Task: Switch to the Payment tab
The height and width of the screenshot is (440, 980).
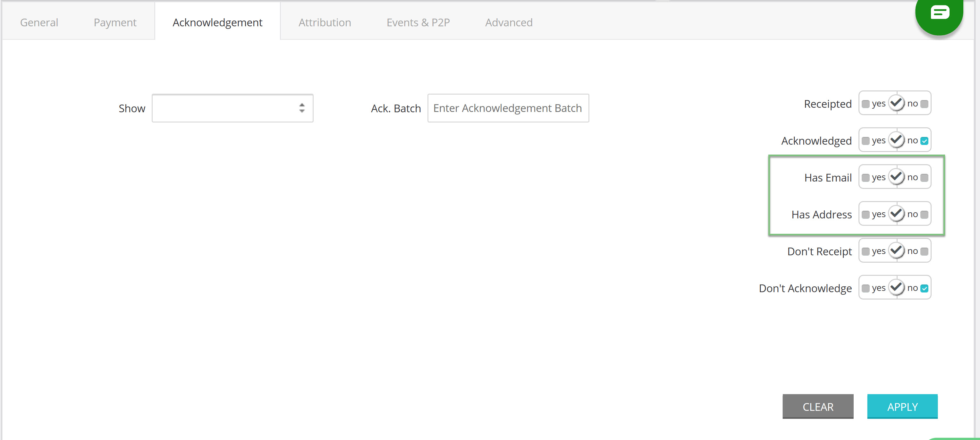Action: coord(115,22)
